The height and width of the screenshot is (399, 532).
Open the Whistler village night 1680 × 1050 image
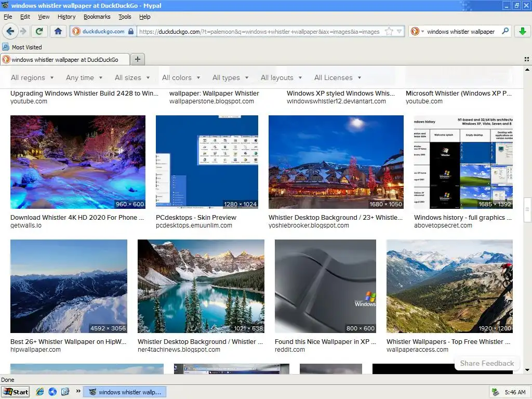pos(336,162)
